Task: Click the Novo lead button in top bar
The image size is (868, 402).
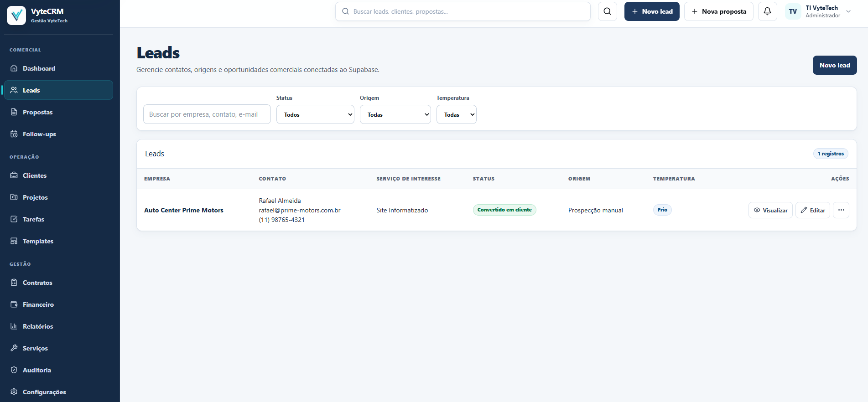Action: 652,11
